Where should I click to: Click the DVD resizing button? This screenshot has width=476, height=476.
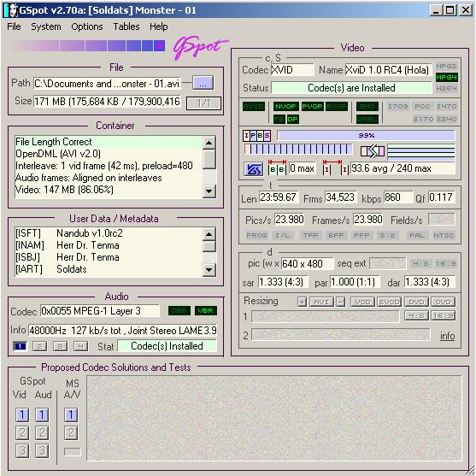tap(416, 302)
